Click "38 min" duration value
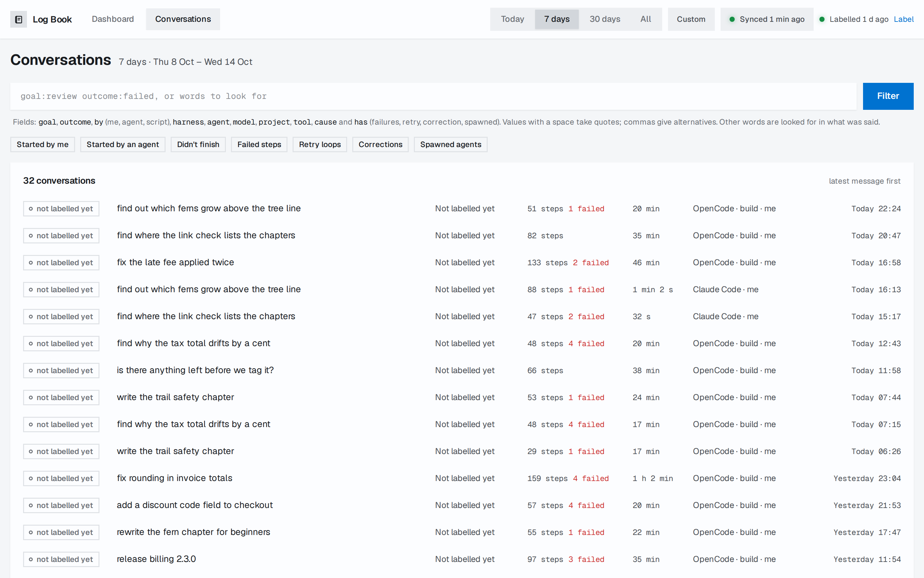 point(646,371)
